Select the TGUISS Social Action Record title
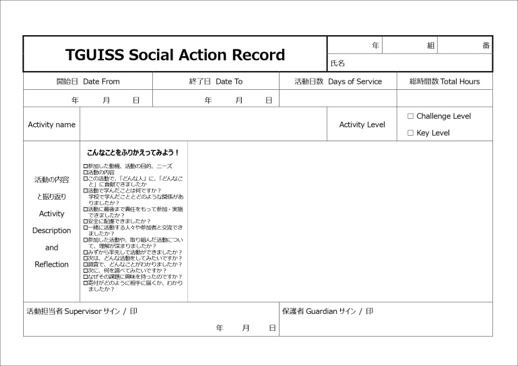This screenshot has width=518, height=366. [175, 55]
